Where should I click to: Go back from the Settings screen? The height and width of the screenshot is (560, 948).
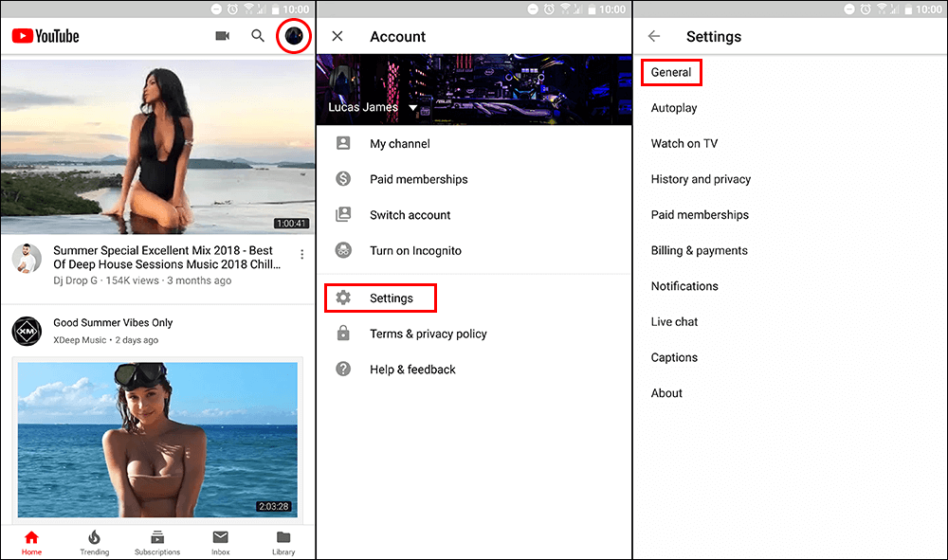click(x=653, y=36)
